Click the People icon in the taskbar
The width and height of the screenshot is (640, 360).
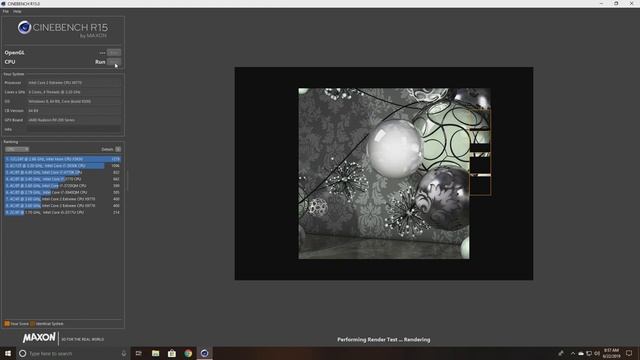(x=561, y=353)
